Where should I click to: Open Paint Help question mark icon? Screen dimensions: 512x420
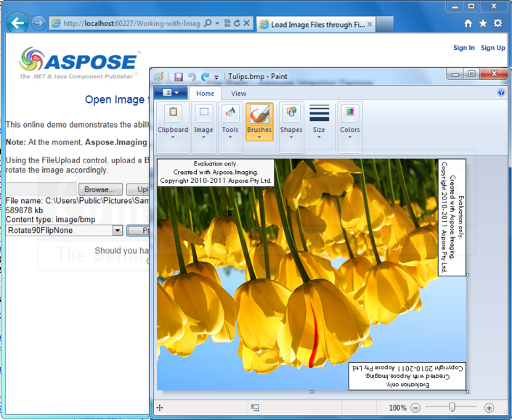(x=501, y=93)
